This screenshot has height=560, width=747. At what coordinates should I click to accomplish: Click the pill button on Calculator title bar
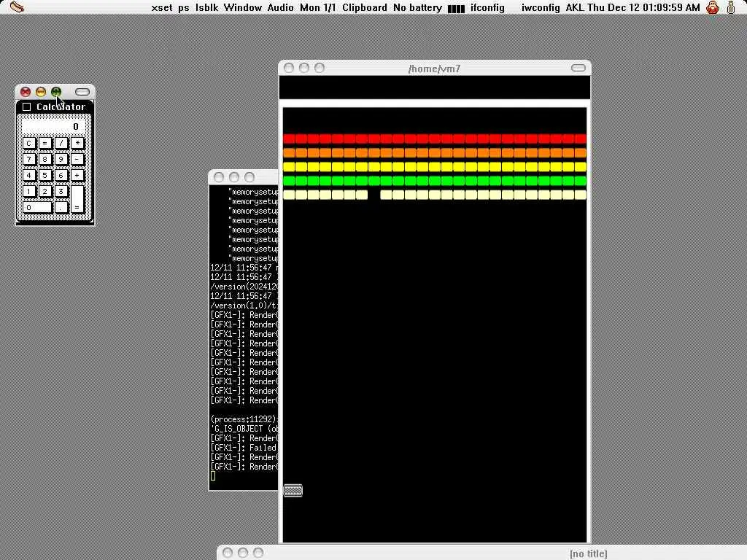82,91
